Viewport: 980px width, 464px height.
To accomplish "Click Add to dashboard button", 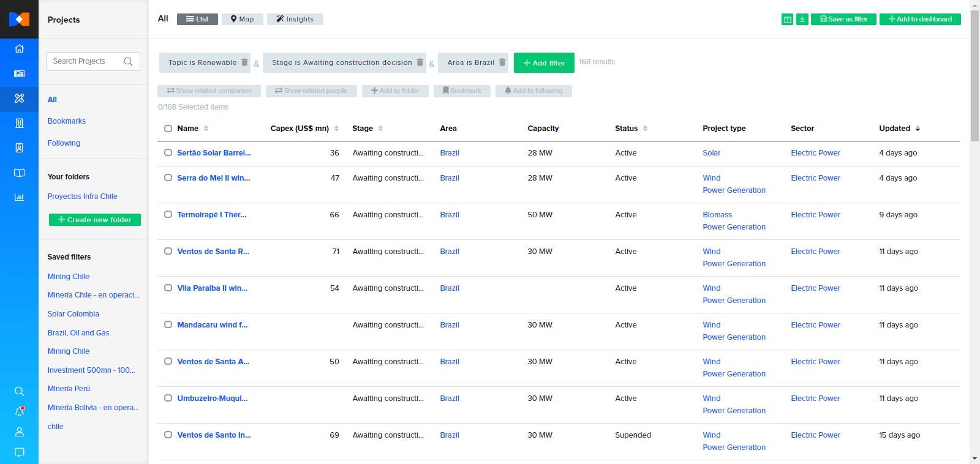I will point(920,19).
